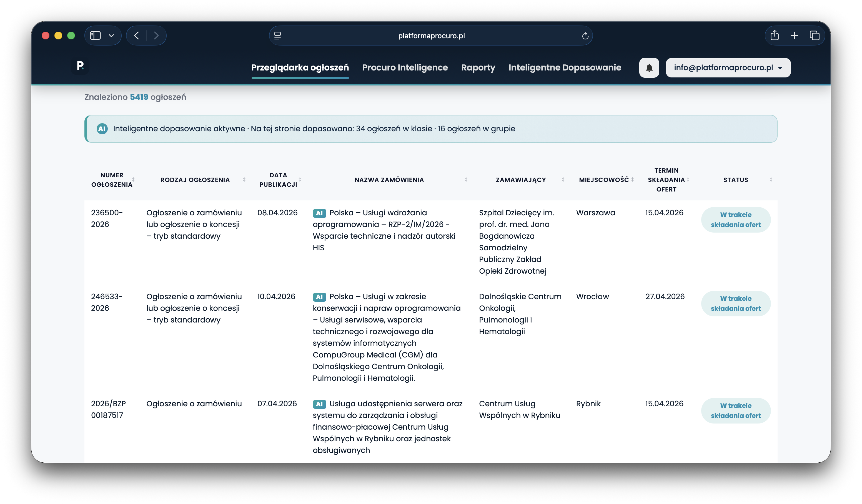Viewport: 862px width, 504px height.
Task: Open the Inteligentne Dopasowanie page
Action: (564, 67)
